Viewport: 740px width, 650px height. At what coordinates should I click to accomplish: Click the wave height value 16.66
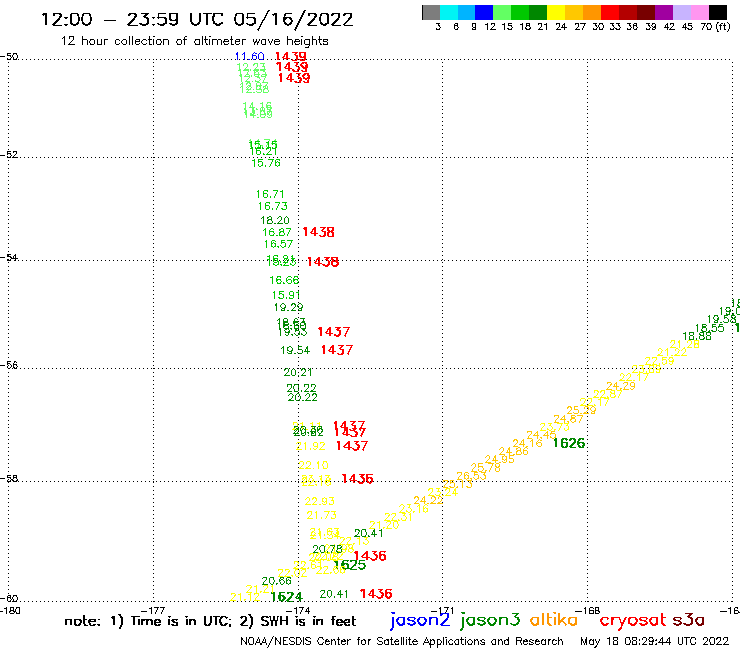[284, 280]
